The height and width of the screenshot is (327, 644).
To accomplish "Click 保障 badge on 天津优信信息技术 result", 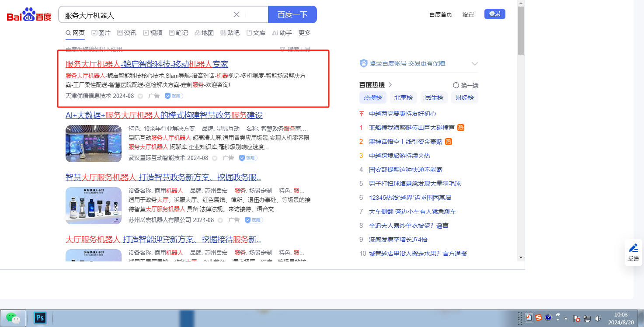I will tap(174, 96).
